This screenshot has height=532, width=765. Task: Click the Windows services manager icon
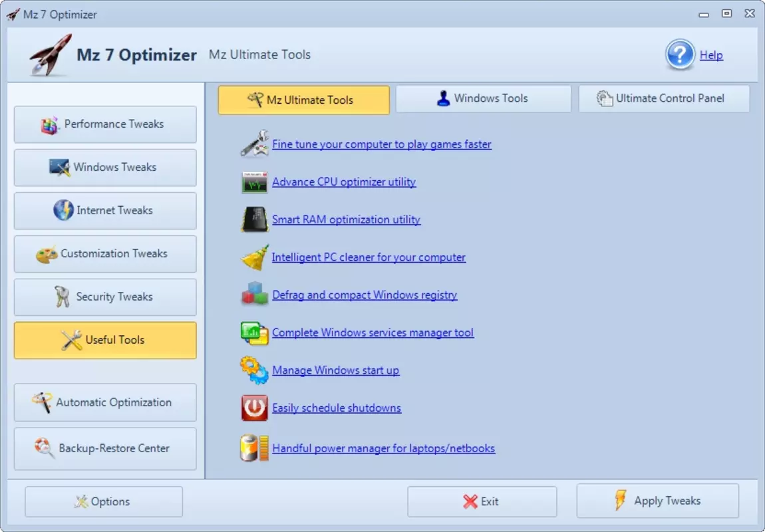(x=254, y=332)
